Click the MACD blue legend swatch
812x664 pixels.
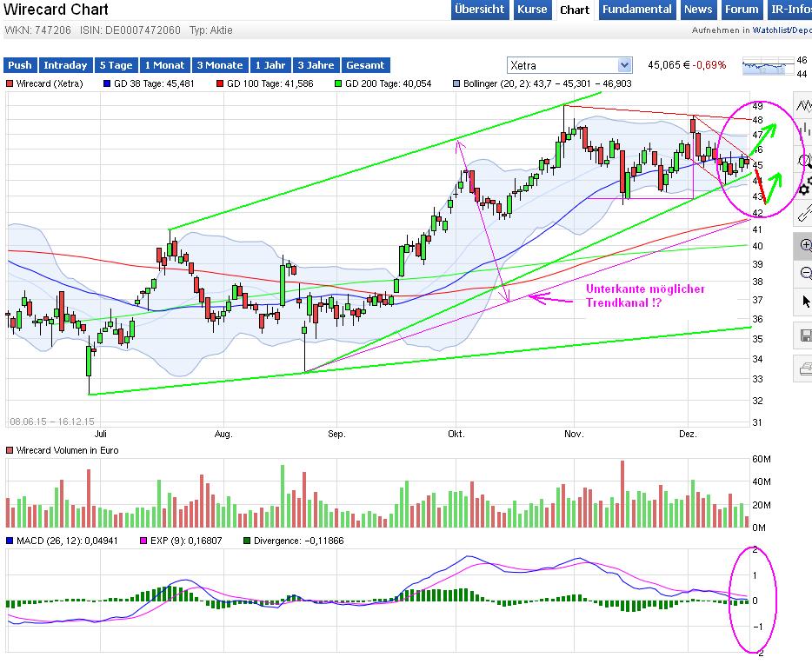click(10, 541)
